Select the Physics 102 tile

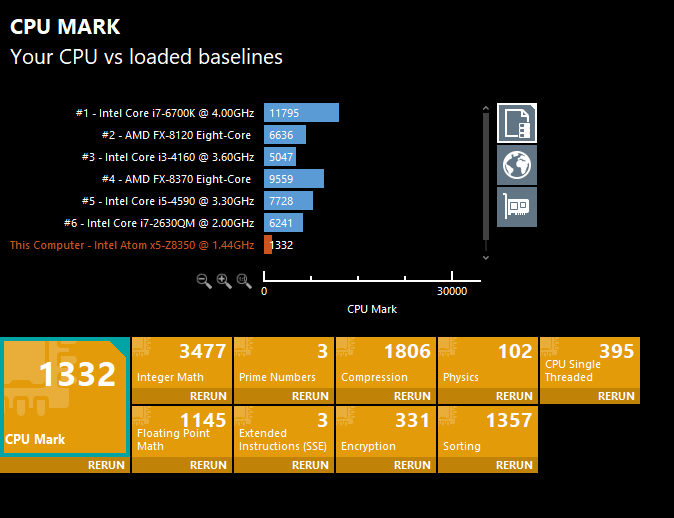tap(487, 363)
